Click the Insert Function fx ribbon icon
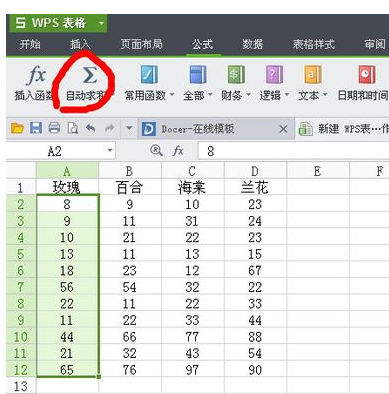The width and height of the screenshot is (389, 394). point(36,75)
